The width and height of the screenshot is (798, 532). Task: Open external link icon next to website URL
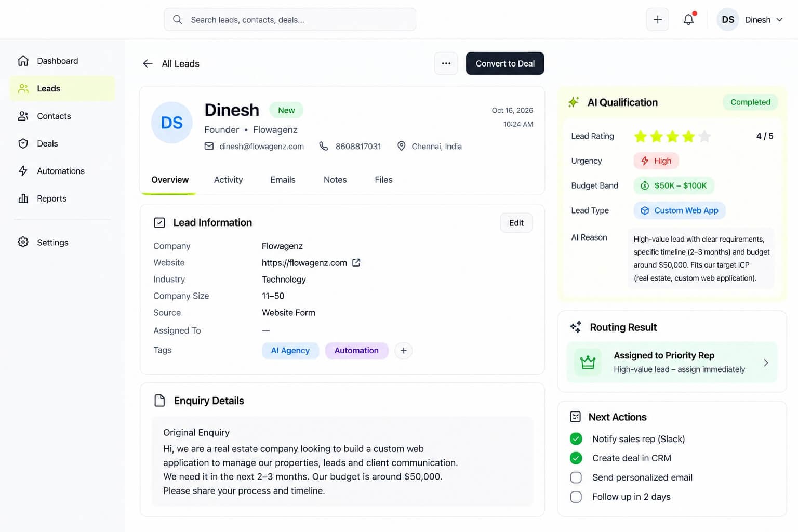[x=356, y=263]
